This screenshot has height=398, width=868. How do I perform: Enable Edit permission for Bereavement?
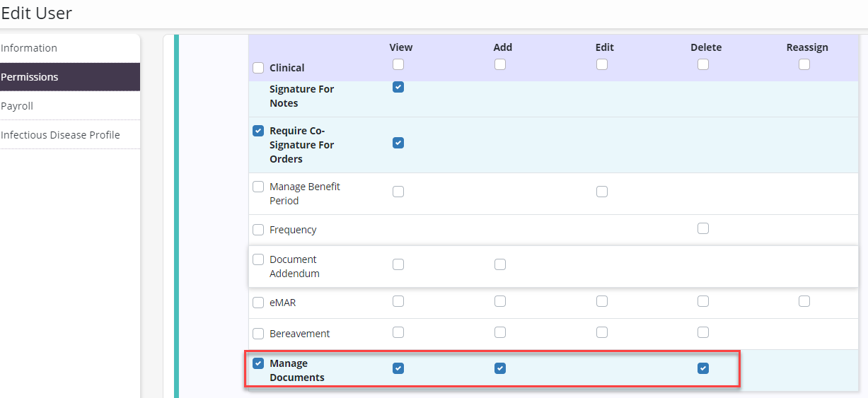[602, 332]
